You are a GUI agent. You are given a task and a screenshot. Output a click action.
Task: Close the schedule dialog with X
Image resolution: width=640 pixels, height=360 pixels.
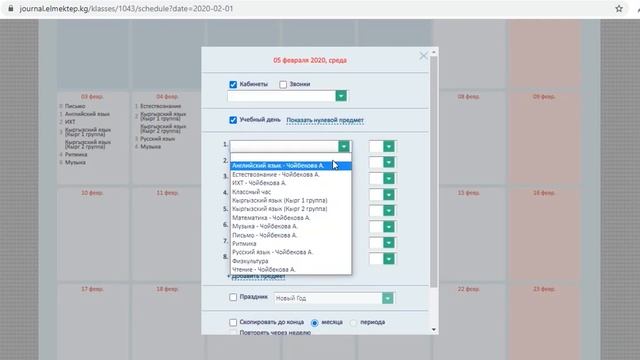coord(423,56)
